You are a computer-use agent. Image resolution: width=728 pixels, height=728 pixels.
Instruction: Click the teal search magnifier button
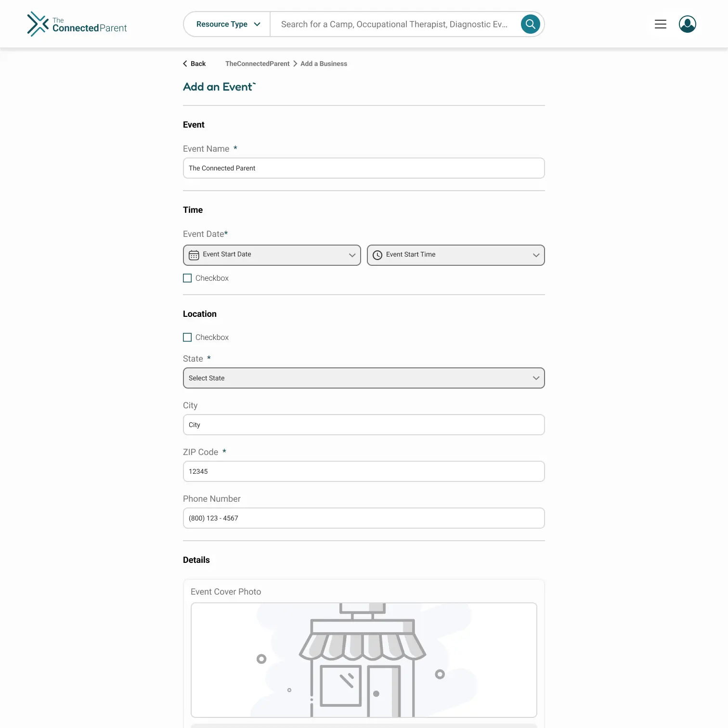pyautogui.click(x=530, y=24)
